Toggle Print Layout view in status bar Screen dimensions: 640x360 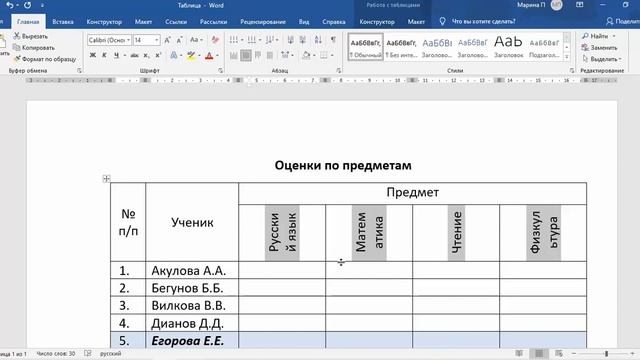click(x=539, y=353)
